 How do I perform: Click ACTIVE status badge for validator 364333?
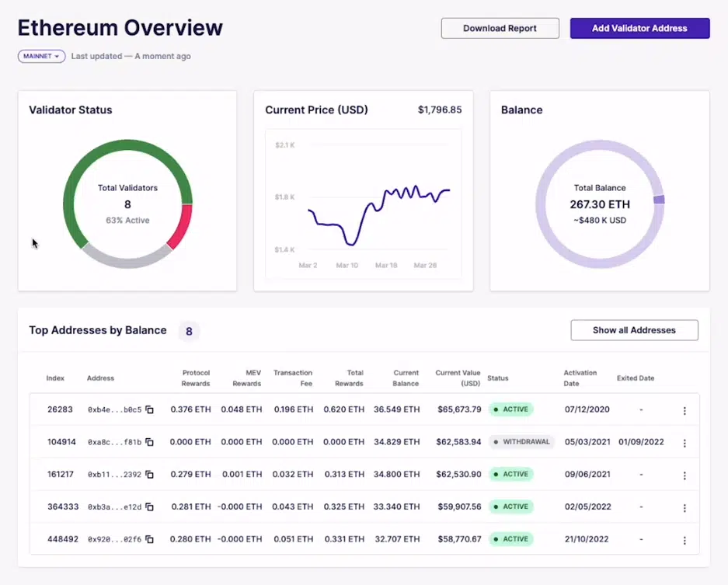click(x=510, y=507)
